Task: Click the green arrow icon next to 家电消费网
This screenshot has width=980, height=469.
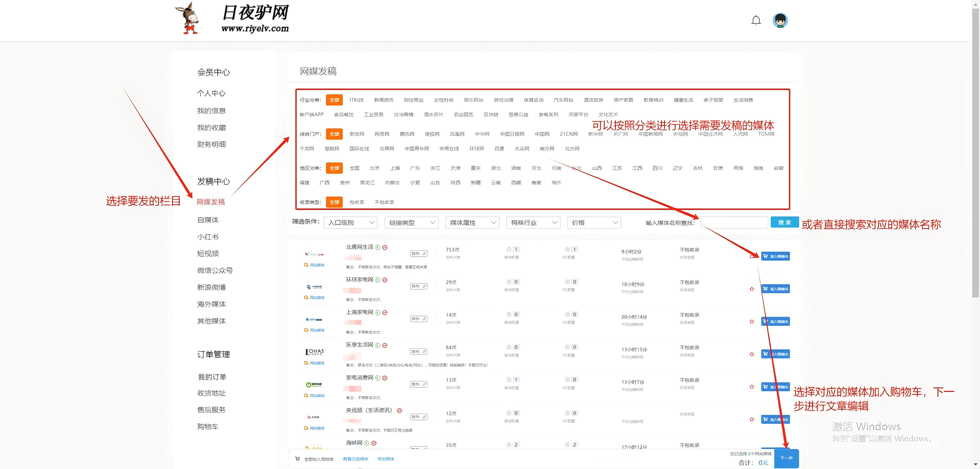Action: tap(378, 378)
